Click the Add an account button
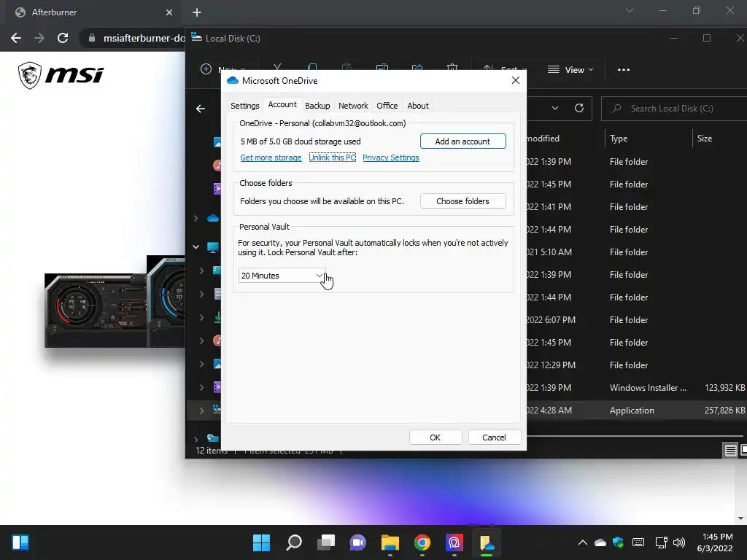This screenshot has width=747, height=560. click(x=462, y=141)
